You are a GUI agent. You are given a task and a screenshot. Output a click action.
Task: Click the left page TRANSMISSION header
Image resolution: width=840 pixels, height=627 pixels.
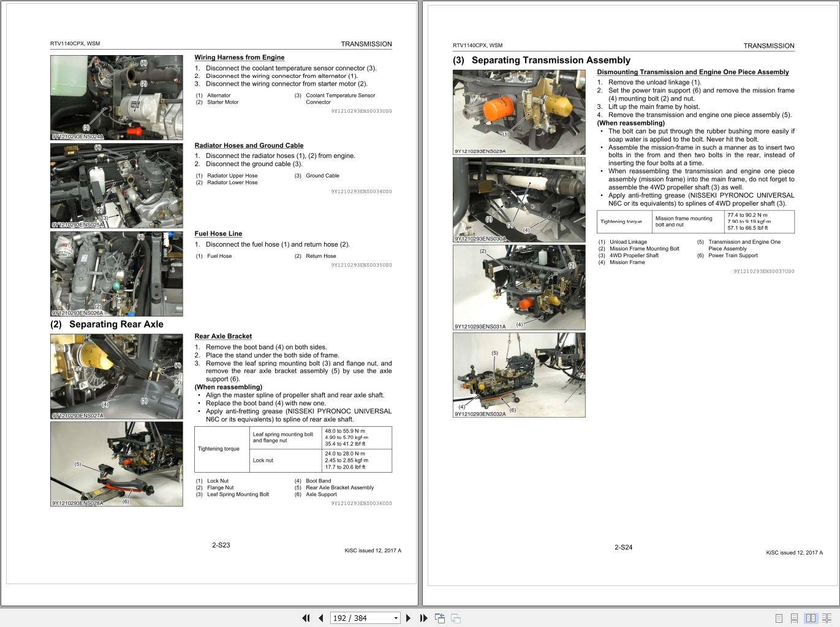click(x=366, y=44)
